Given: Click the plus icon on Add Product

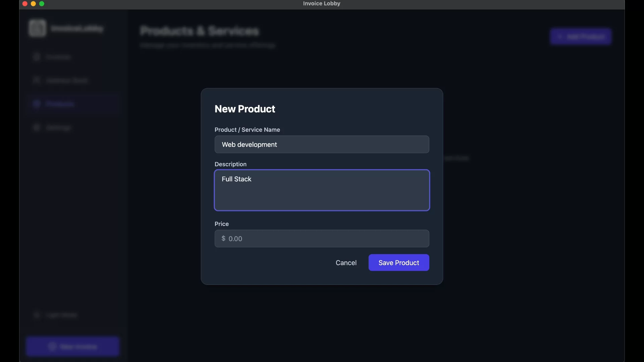Looking at the screenshot, I should (559, 37).
